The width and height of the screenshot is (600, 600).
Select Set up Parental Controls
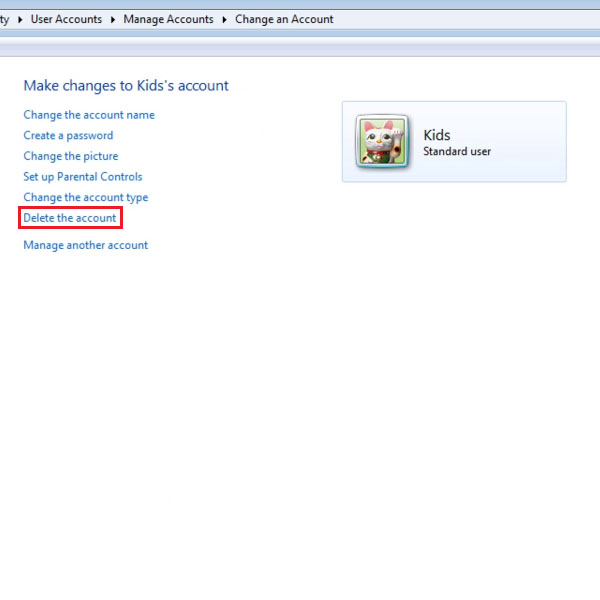(83, 177)
